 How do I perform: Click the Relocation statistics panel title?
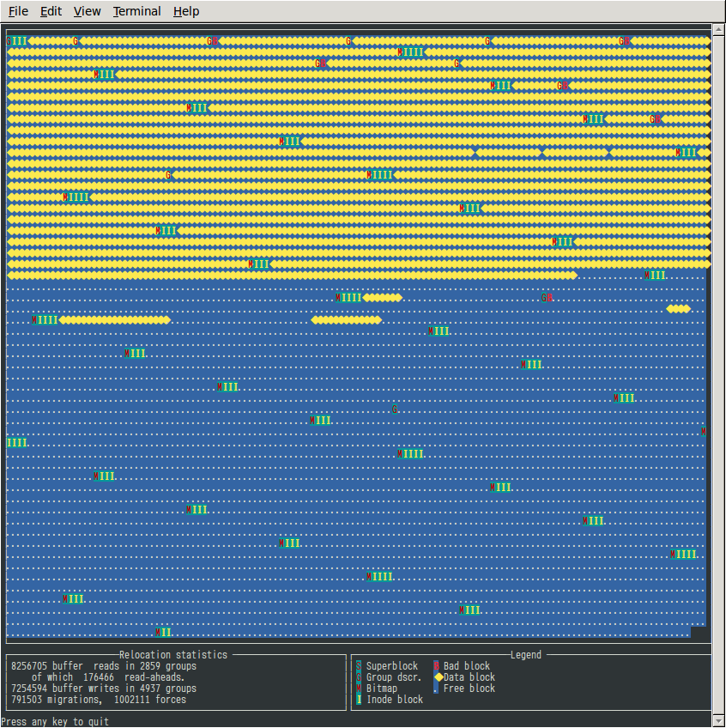(x=173, y=655)
